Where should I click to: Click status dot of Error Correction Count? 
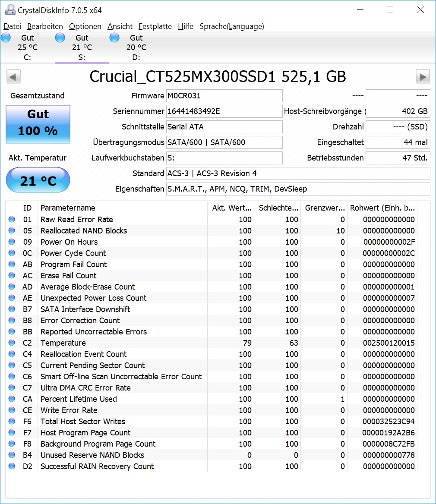pos(12,320)
